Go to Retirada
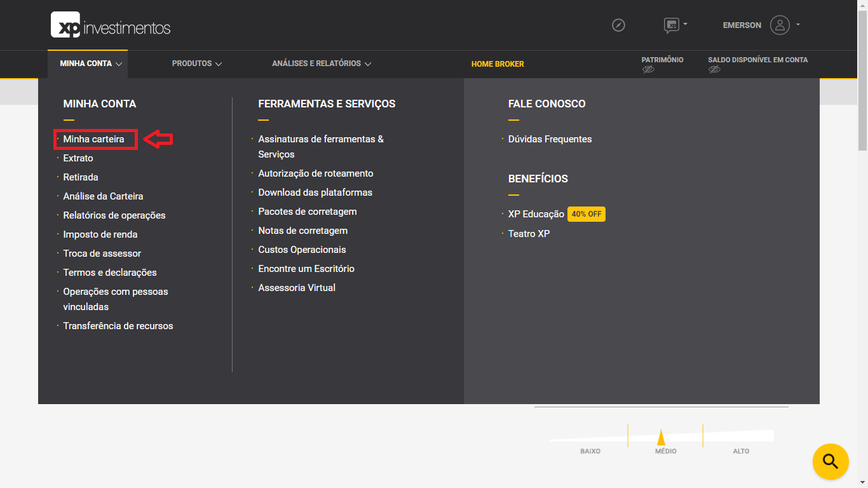This screenshot has width=868, height=488. click(81, 177)
